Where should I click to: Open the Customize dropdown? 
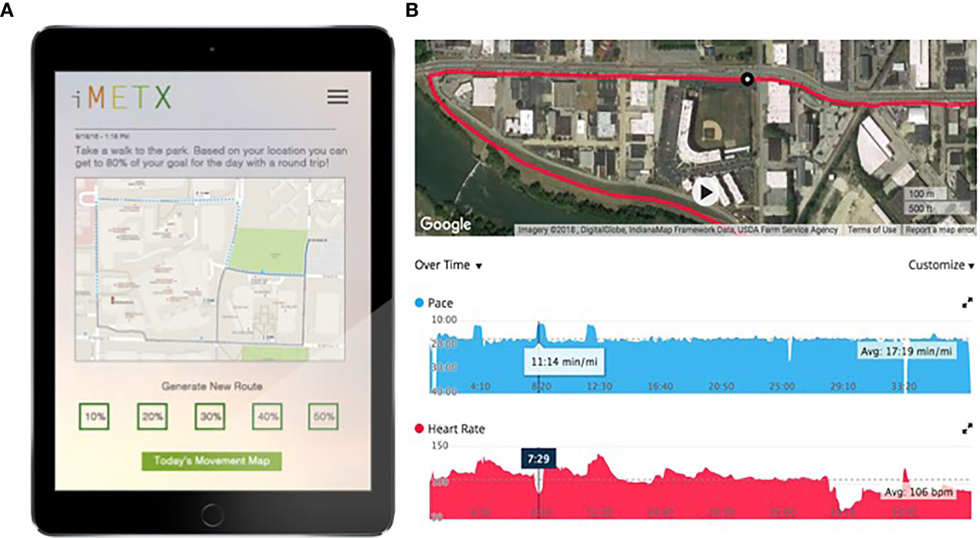941,265
